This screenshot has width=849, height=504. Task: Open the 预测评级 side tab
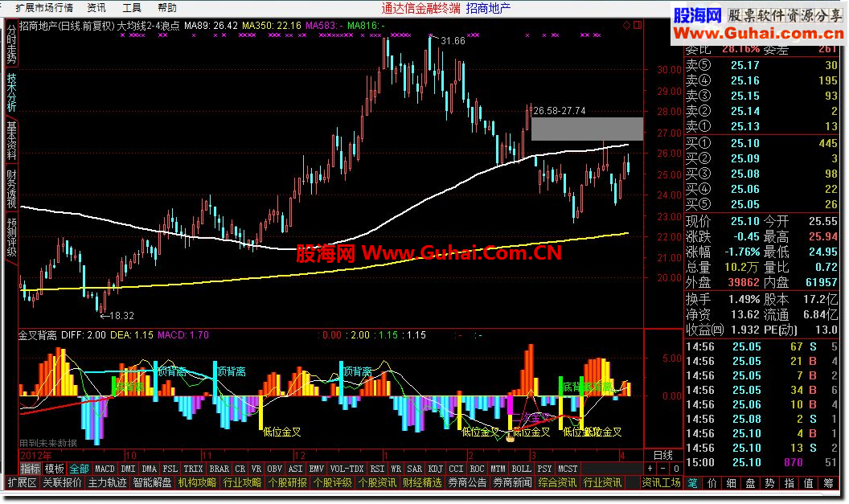click(x=11, y=236)
